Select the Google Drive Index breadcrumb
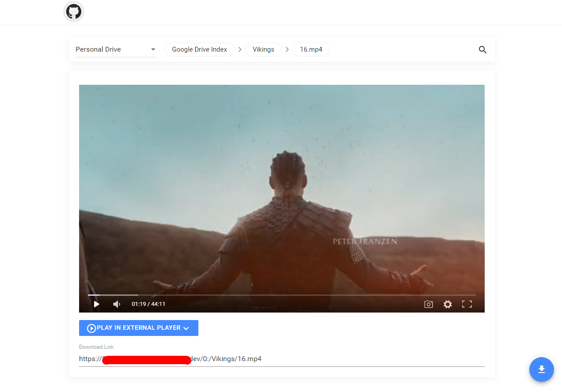562x392 pixels. 199,49
